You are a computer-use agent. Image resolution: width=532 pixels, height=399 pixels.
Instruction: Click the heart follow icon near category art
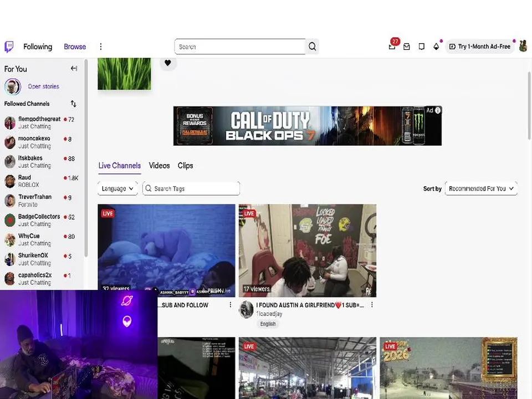tap(167, 63)
